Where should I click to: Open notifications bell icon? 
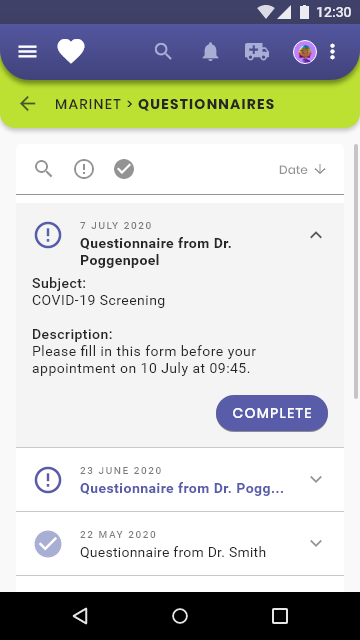[x=211, y=52]
